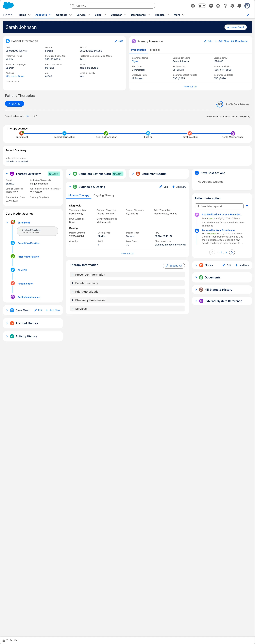Click the 80% Profile Completeness ring
Image resolution: width=255 pixels, height=644 pixels.
tap(220, 104)
